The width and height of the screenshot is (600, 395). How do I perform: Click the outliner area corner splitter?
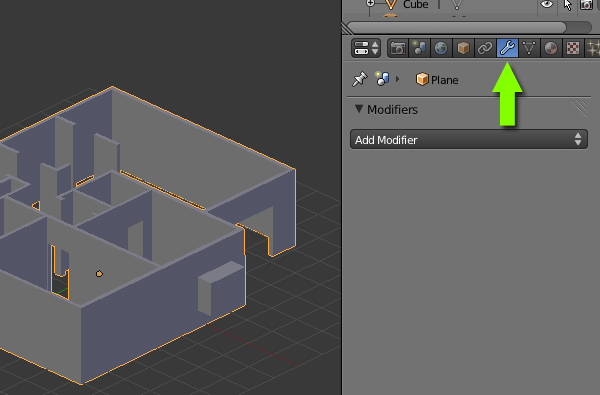347,29
